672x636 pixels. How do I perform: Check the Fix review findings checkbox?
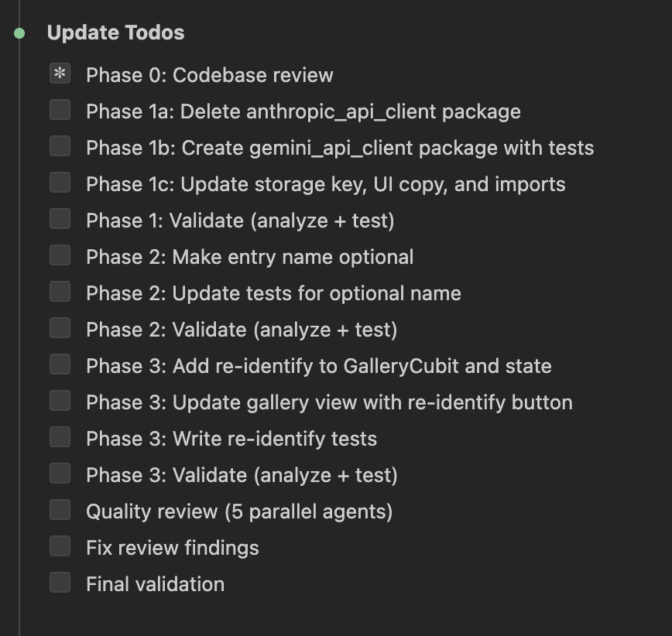pos(60,547)
